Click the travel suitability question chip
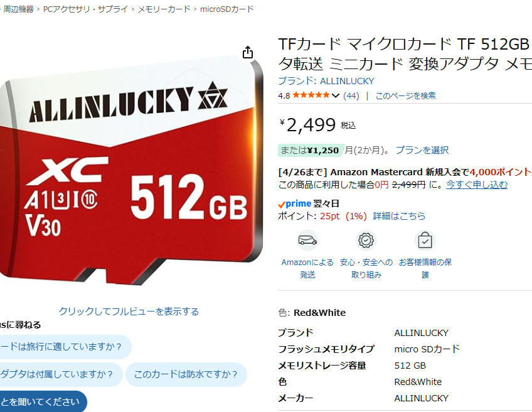Image resolution: width=532 pixels, height=412 pixels. click(63, 347)
